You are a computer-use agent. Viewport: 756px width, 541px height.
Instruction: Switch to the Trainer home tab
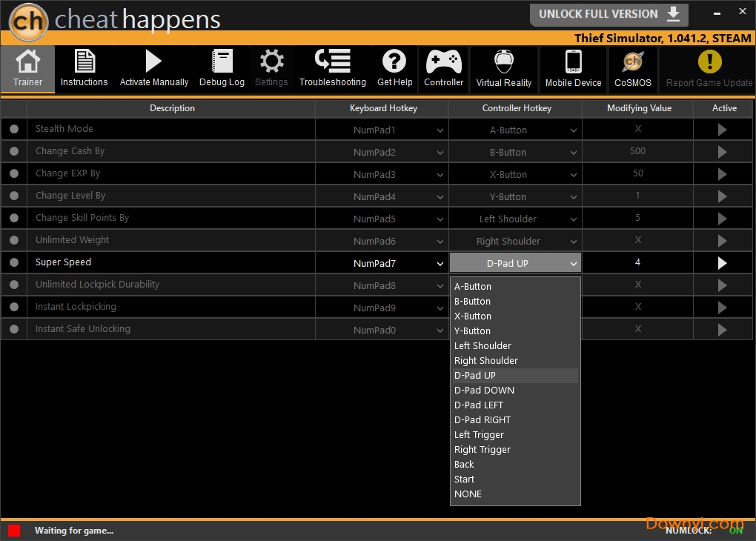(27, 69)
